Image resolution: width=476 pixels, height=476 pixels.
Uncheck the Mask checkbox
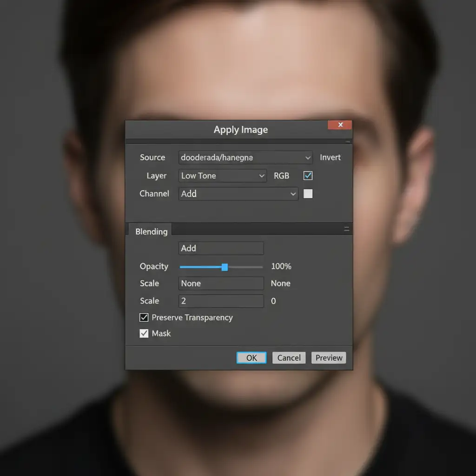coord(144,333)
